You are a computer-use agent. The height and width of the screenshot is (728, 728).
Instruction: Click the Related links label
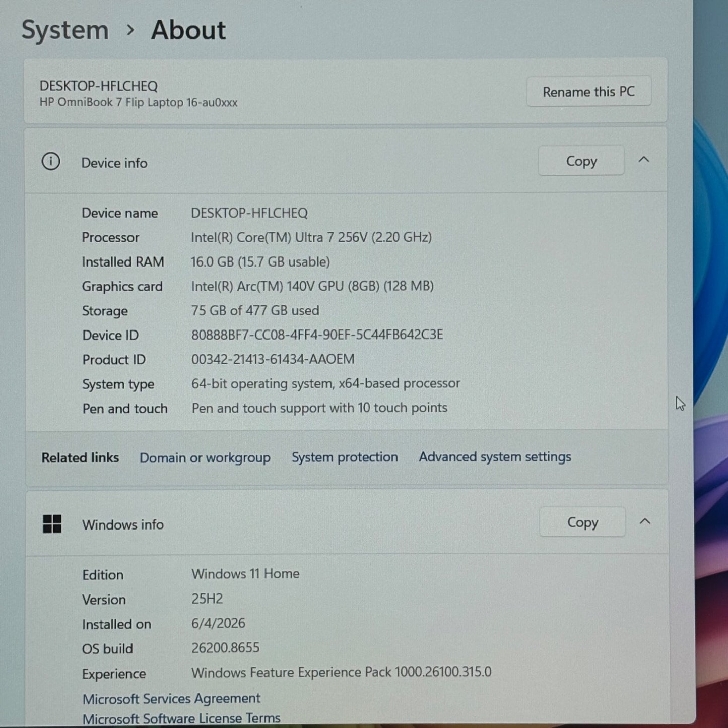(x=80, y=458)
